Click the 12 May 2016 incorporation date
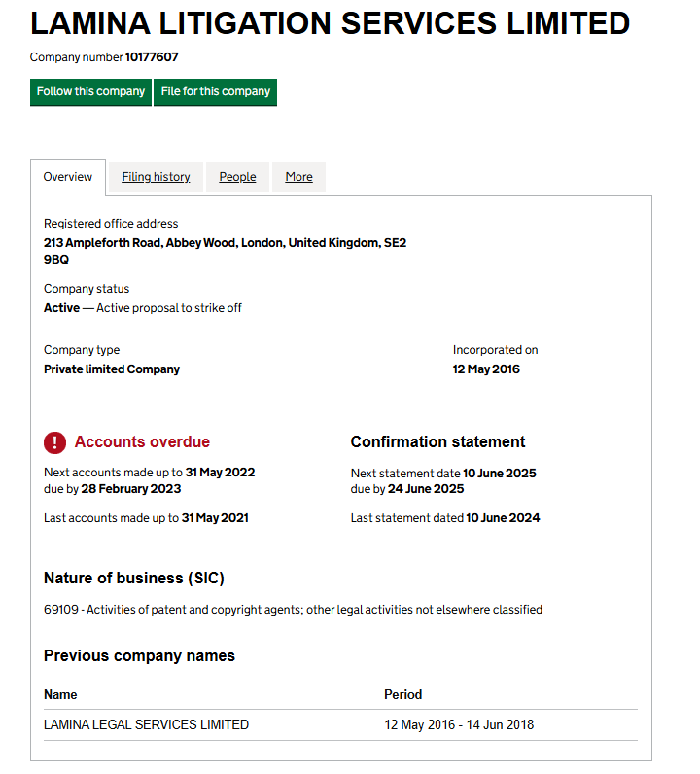Viewport: 700px width, 774px height. [486, 369]
